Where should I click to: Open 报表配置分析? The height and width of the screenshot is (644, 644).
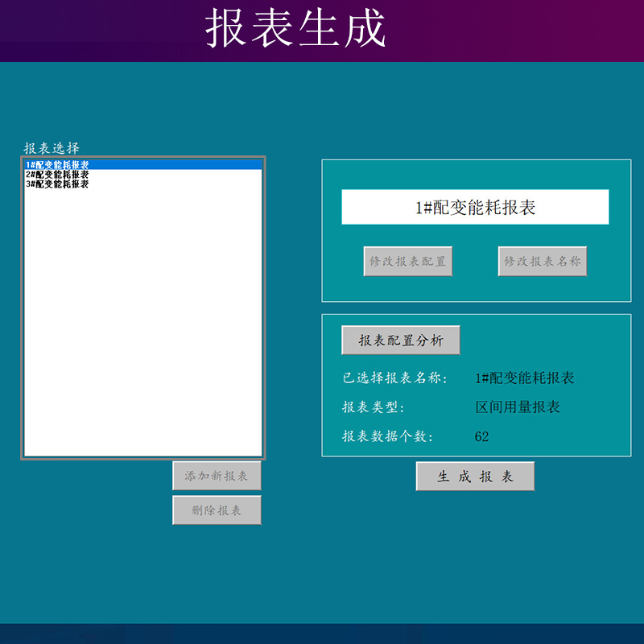[401, 341]
